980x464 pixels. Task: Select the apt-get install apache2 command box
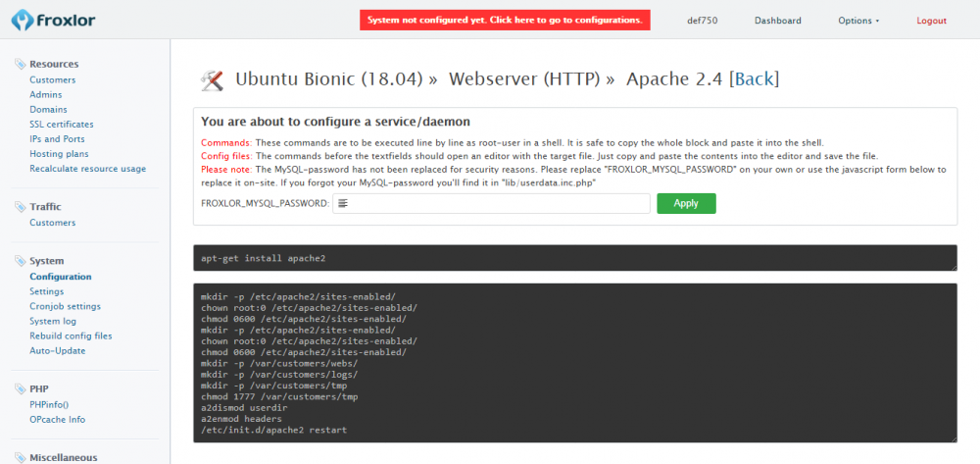[574, 258]
